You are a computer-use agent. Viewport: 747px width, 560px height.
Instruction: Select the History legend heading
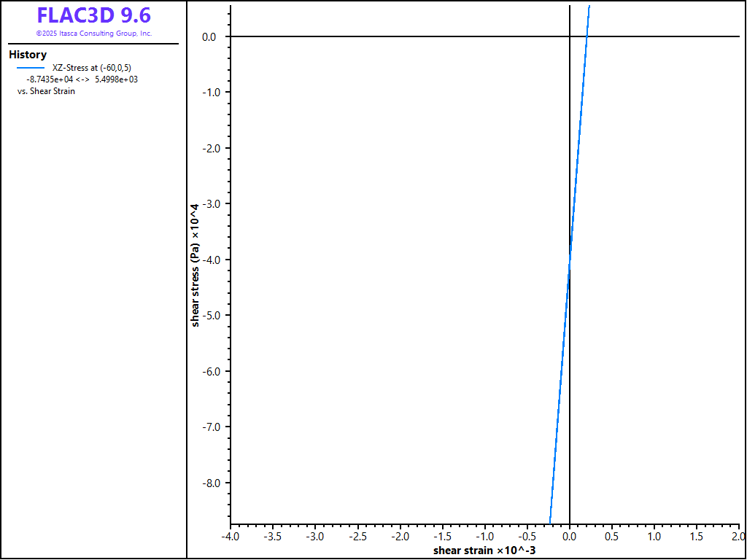click(x=28, y=55)
